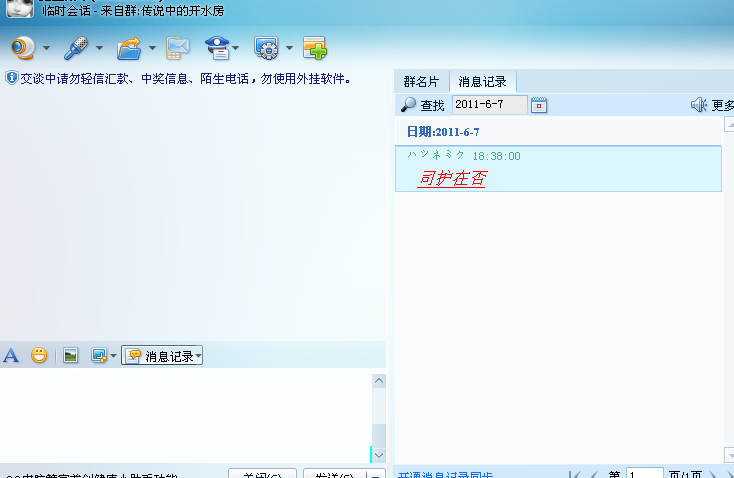Jump to the first page of records
The width and height of the screenshot is (734, 478).
click(575, 474)
